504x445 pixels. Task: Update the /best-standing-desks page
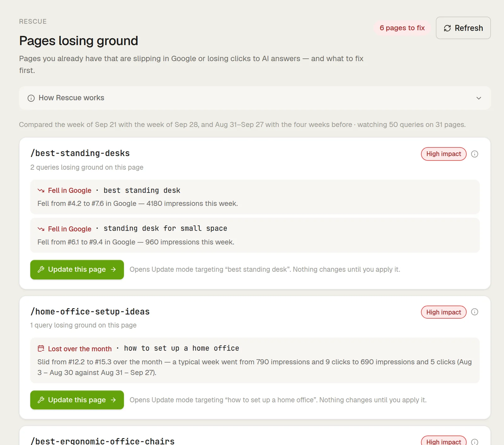[77, 269]
